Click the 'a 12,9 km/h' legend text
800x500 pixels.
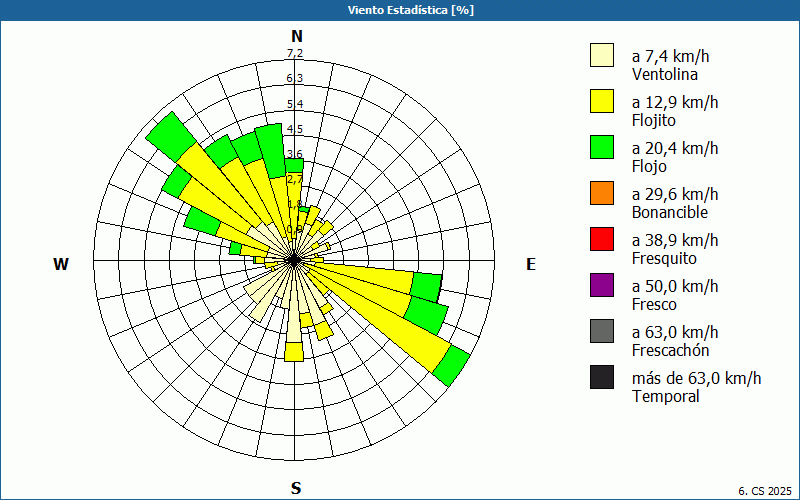pyautogui.click(x=675, y=102)
